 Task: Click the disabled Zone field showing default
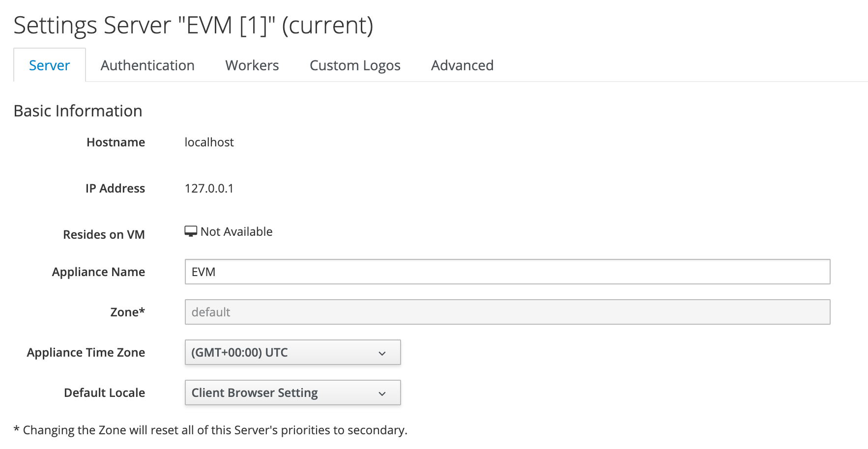pyautogui.click(x=507, y=312)
